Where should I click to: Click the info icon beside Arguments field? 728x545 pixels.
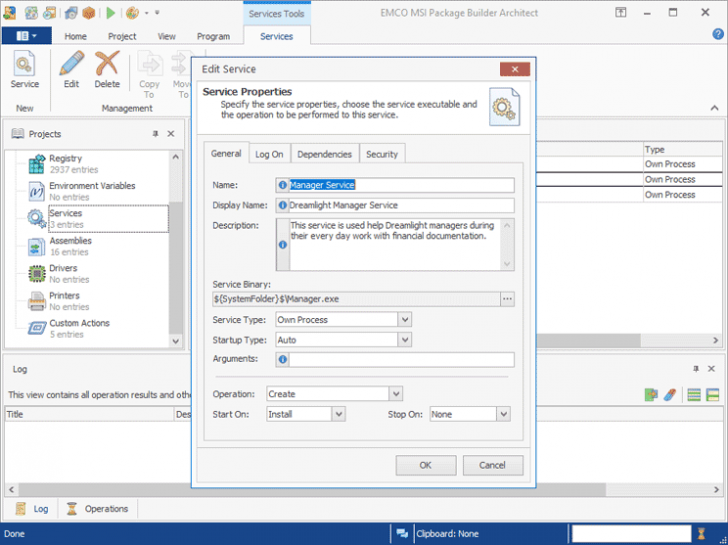pos(282,359)
